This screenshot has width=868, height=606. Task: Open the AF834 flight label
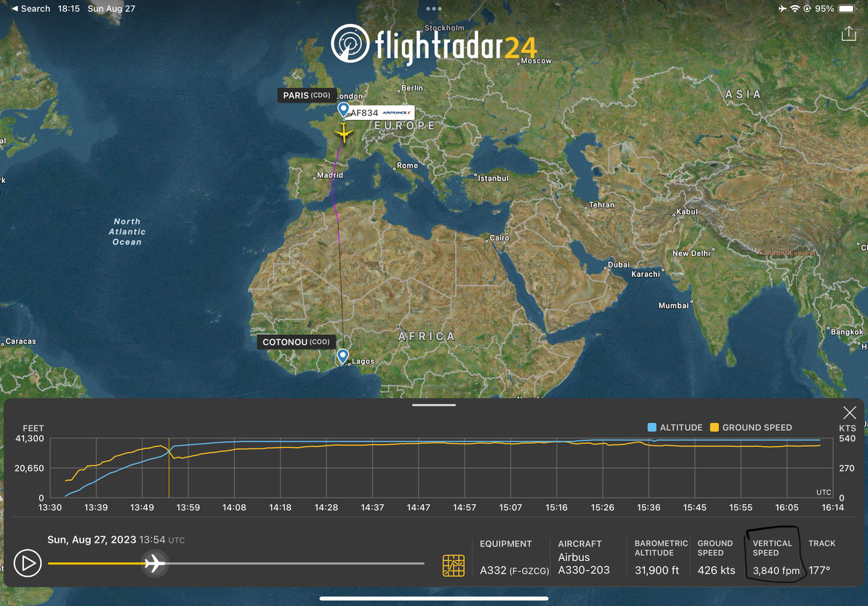(x=381, y=113)
